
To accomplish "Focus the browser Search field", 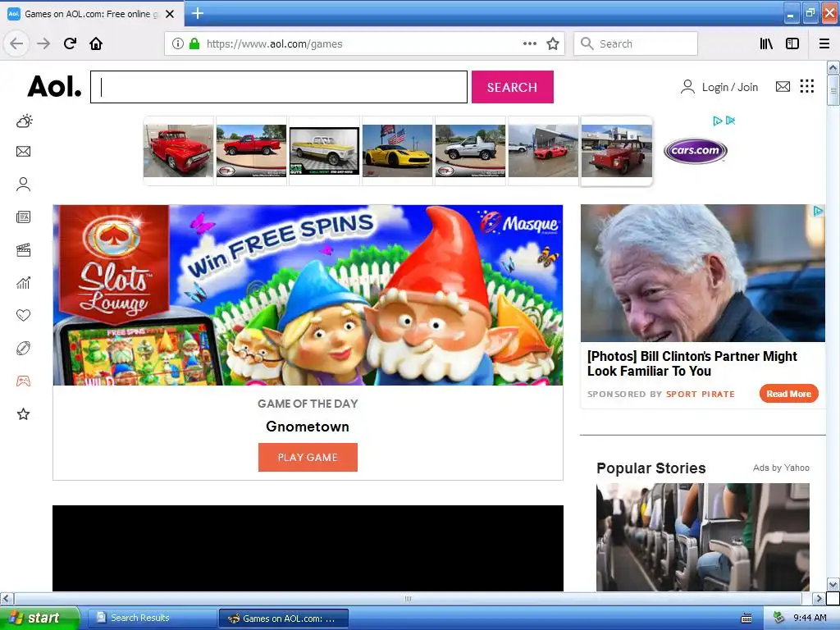I will [x=636, y=43].
